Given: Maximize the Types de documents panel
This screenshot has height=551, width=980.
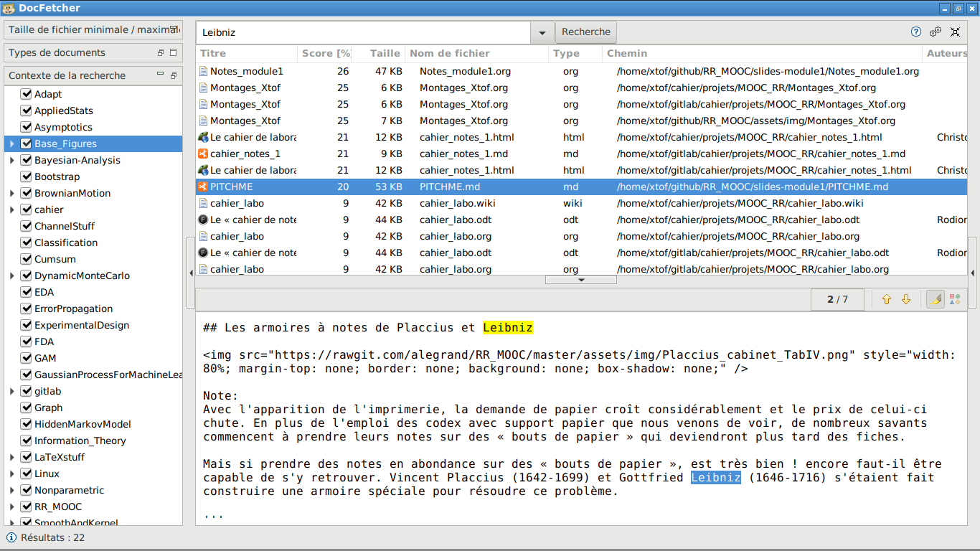Looking at the screenshot, I should (x=173, y=52).
